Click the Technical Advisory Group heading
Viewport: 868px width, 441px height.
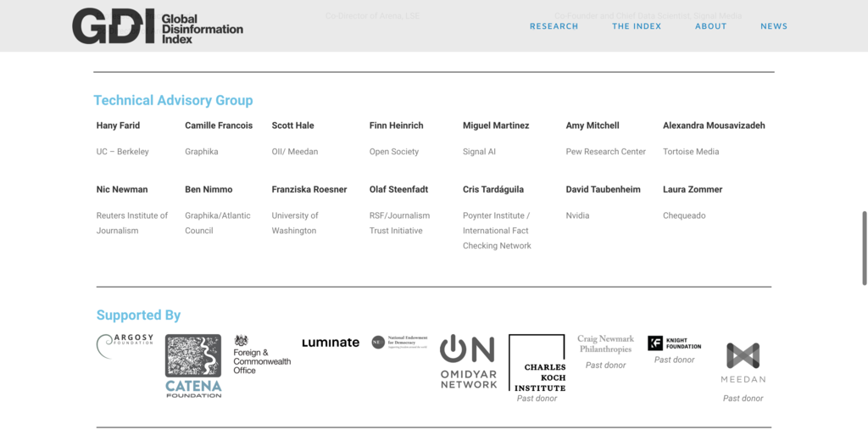point(173,100)
